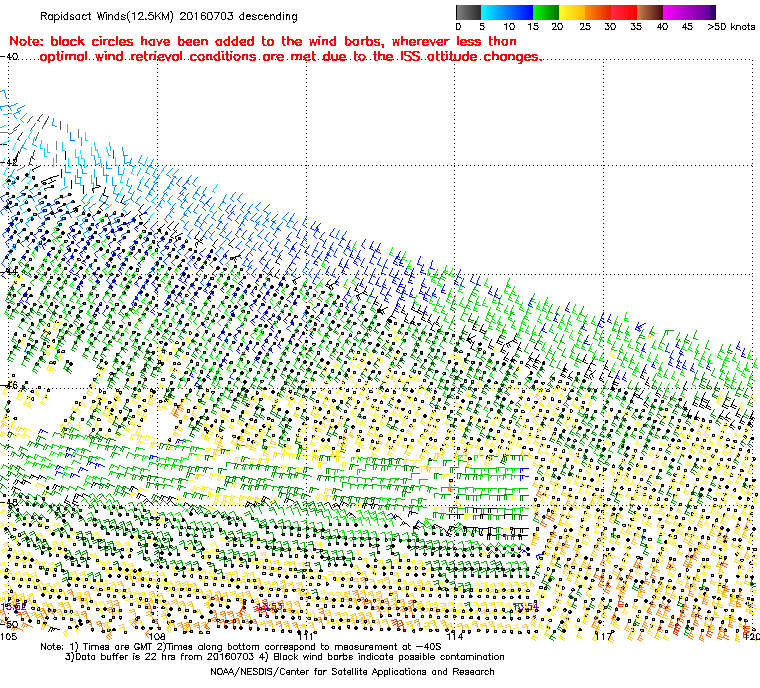
Task: Click the purple '15:52' swath time stamp
Action: click(14, 607)
